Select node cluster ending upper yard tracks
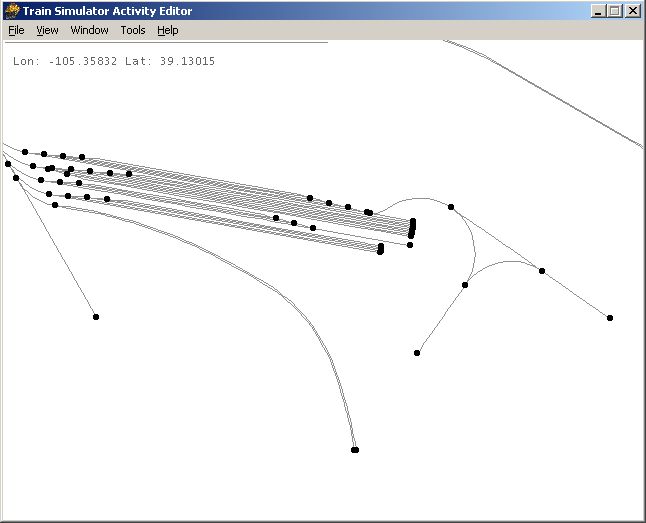 coord(412,228)
